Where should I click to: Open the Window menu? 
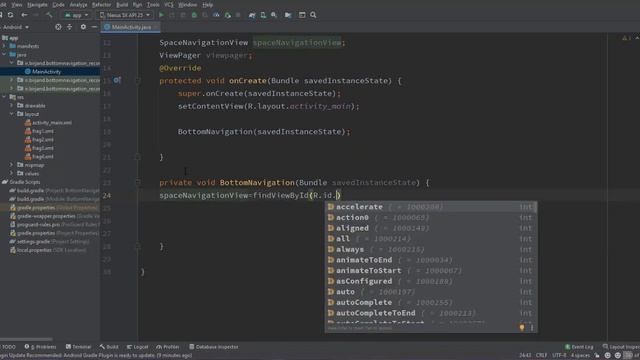point(188,5)
